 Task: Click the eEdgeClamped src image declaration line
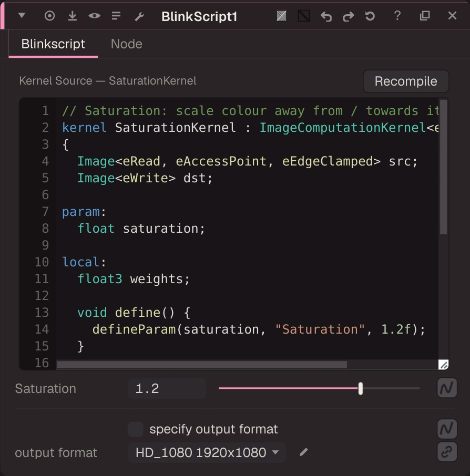248,161
